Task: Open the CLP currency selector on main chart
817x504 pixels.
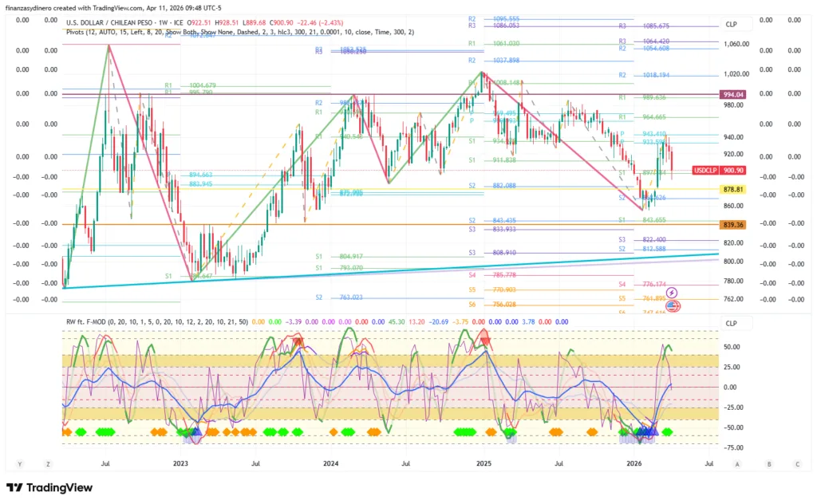Action: [x=731, y=25]
